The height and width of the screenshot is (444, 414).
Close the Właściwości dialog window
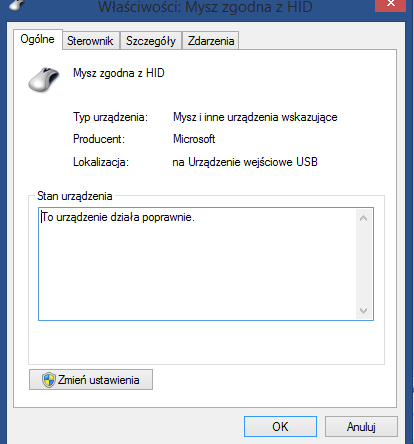click(x=390, y=5)
